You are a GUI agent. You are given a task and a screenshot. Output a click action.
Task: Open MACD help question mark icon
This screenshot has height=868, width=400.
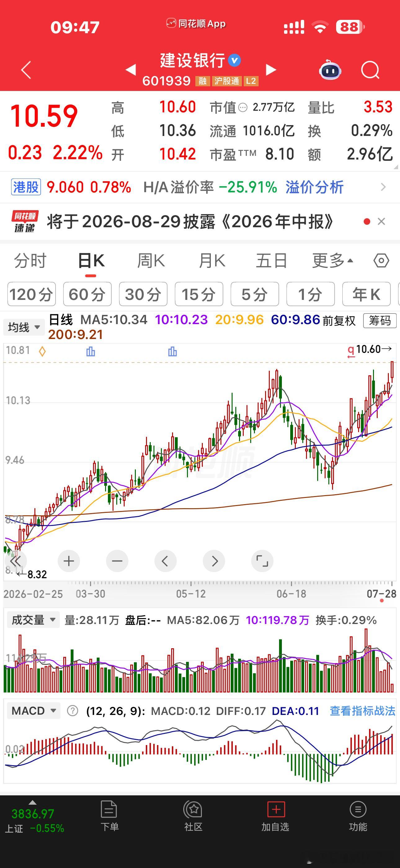point(72,711)
